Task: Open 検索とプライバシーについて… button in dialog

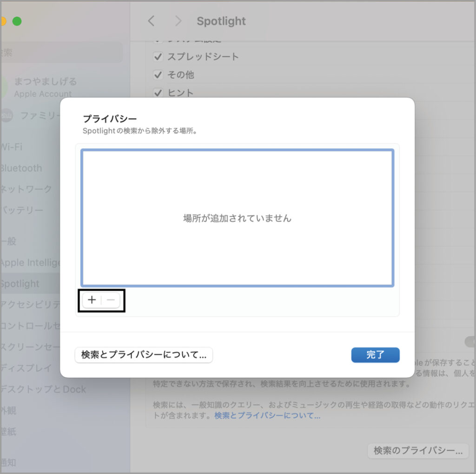Action: pos(144,355)
